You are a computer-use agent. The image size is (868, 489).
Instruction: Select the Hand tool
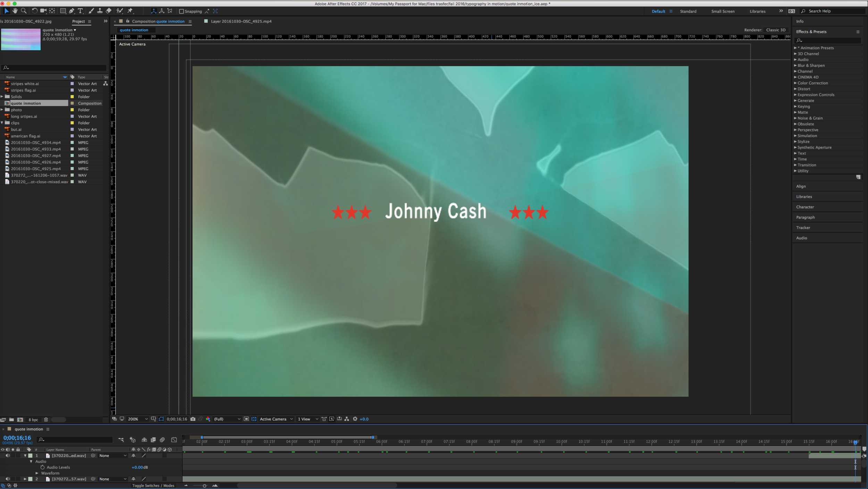(x=15, y=11)
